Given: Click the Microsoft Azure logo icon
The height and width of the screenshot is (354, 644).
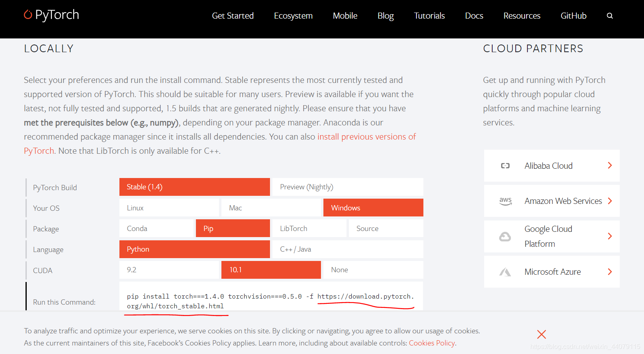Looking at the screenshot, I should click(505, 272).
